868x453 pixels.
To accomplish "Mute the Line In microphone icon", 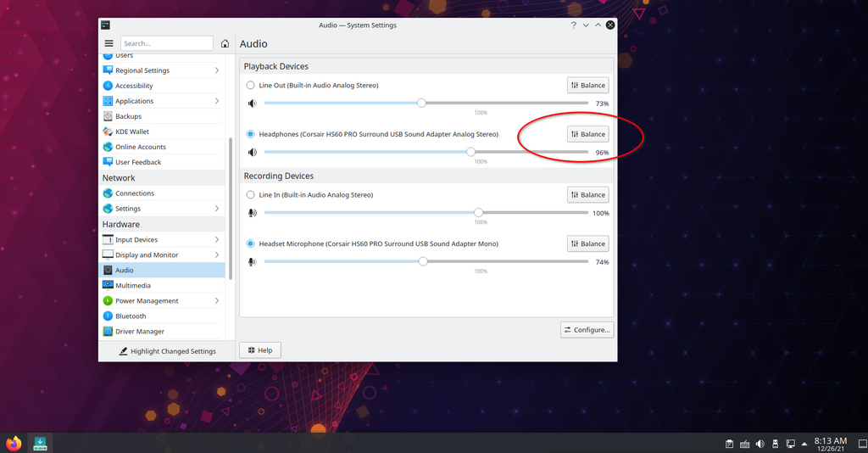I will click(x=252, y=213).
